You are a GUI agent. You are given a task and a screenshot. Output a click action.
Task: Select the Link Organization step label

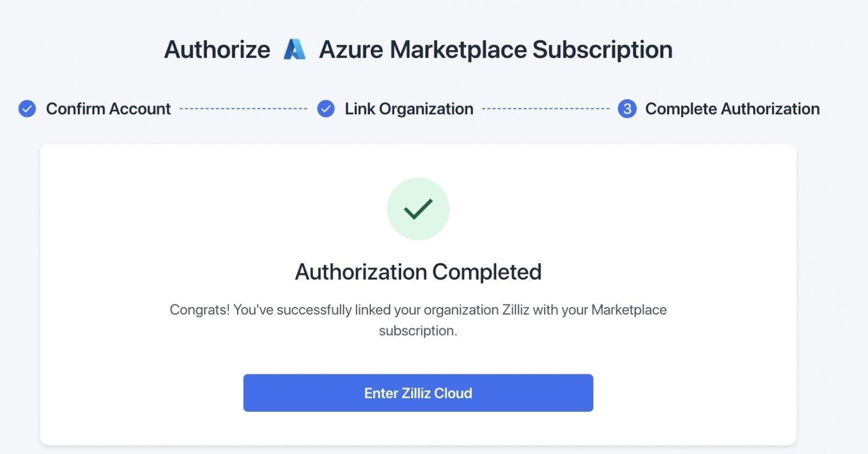coord(409,109)
